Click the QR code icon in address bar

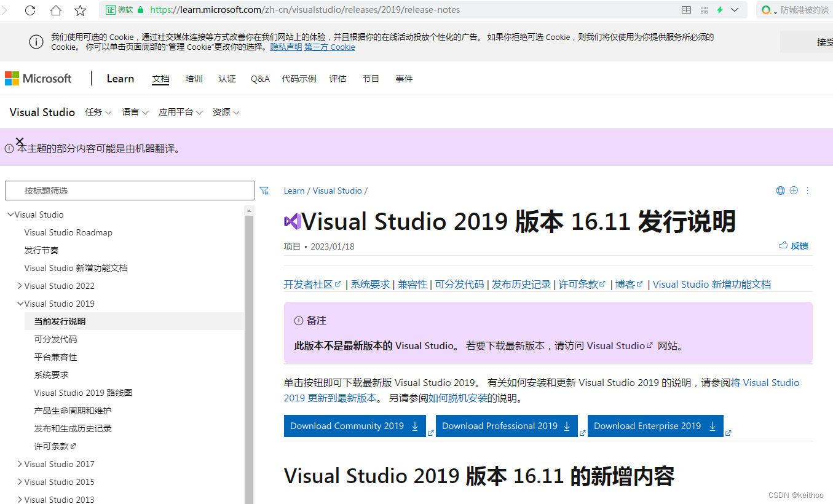point(704,10)
